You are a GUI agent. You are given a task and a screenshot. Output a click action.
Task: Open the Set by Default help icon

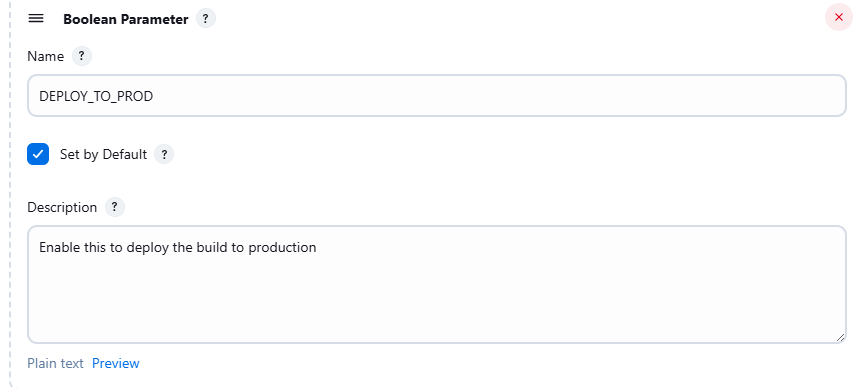click(164, 154)
